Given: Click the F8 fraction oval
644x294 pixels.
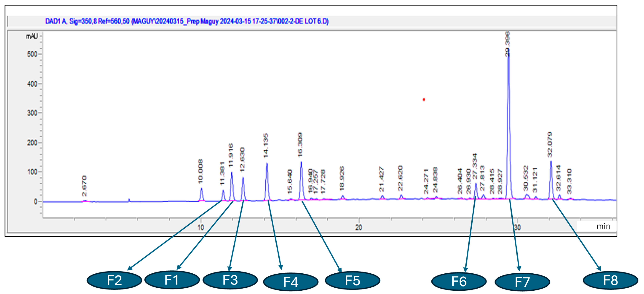Looking at the screenshot, I should pyautogui.click(x=610, y=280).
